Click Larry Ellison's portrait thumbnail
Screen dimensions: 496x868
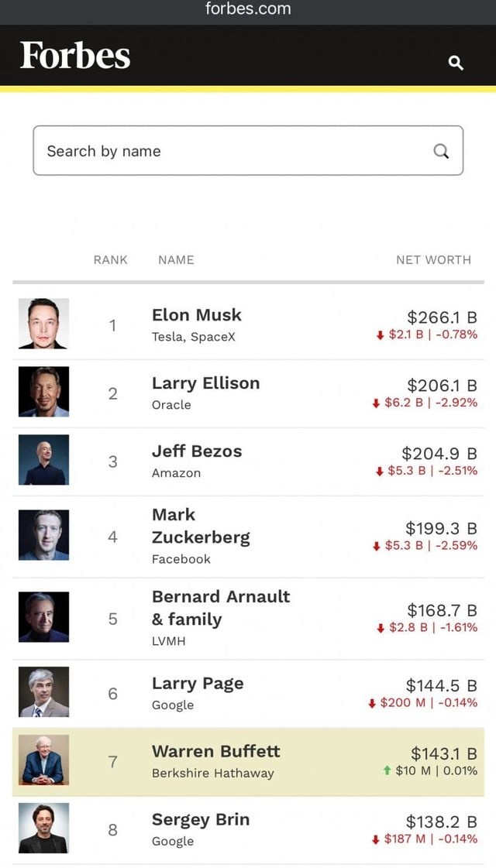[x=43, y=392]
